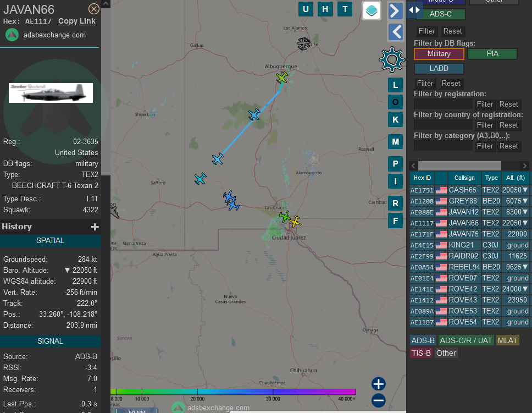The height and width of the screenshot is (413, 532).
Task: Enable the Military DB flag filter
Action: [x=439, y=54]
